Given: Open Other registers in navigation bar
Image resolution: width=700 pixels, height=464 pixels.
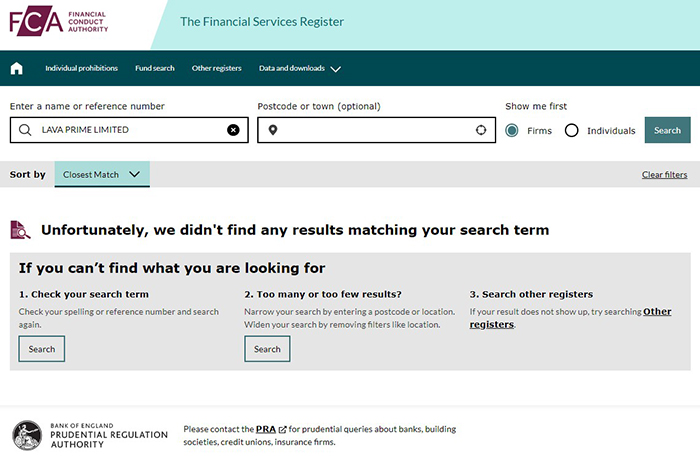Looking at the screenshot, I should point(217,68).
